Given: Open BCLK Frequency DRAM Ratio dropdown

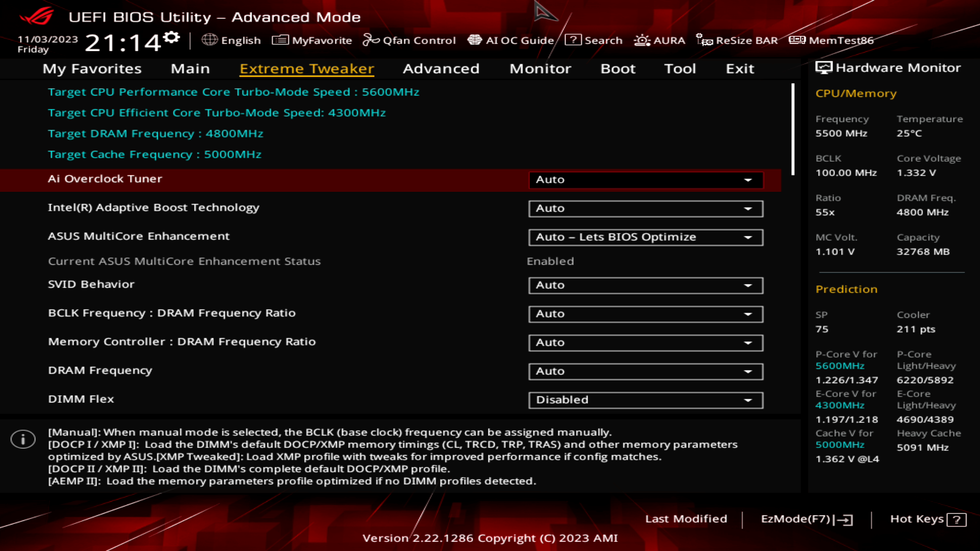Looking at the screenshot, I should coord(646,314).
